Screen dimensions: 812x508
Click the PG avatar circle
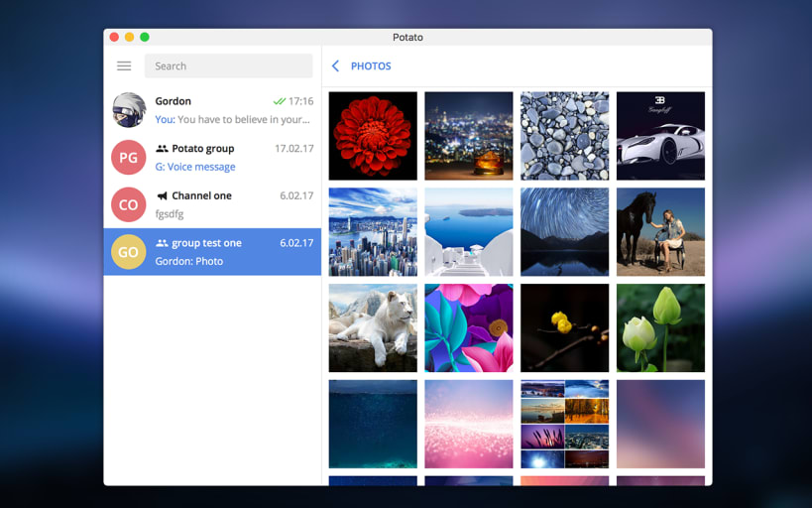[x=129, y=157]
